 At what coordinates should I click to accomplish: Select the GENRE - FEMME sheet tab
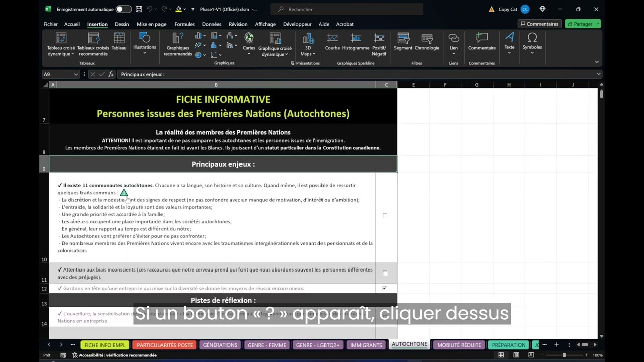pyautogui.click(x=267, y=345)
